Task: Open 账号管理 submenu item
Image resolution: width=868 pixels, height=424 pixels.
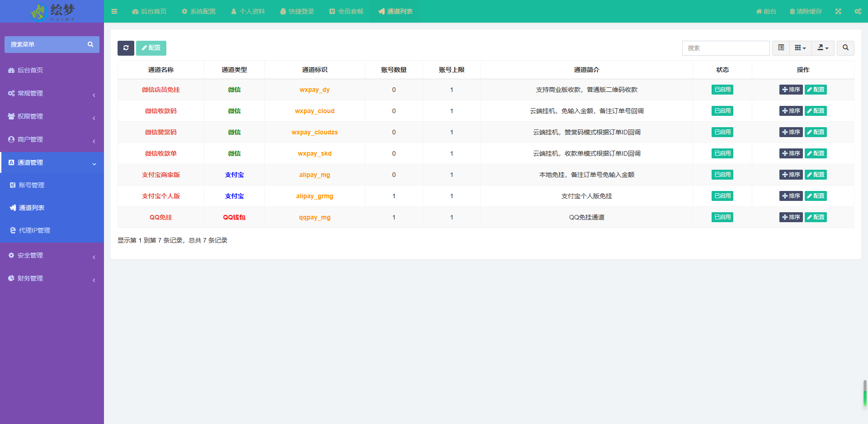Action: point(52,185)
